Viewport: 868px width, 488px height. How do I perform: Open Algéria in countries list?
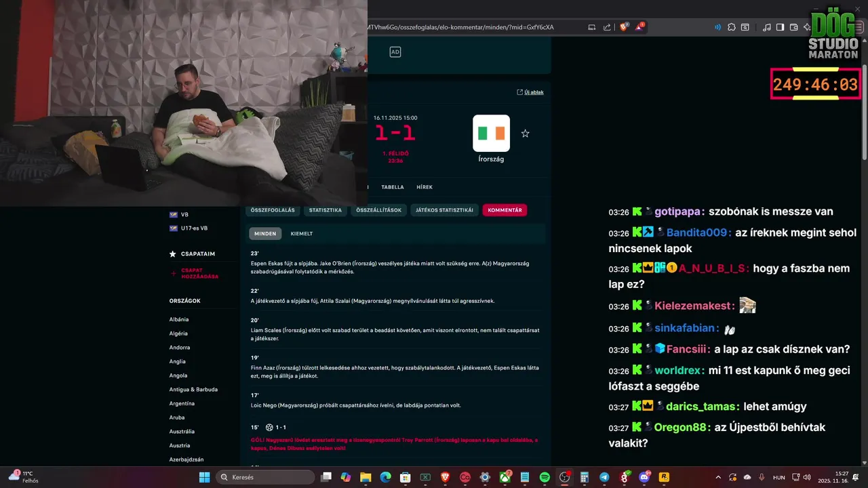[x=178, y=333]
